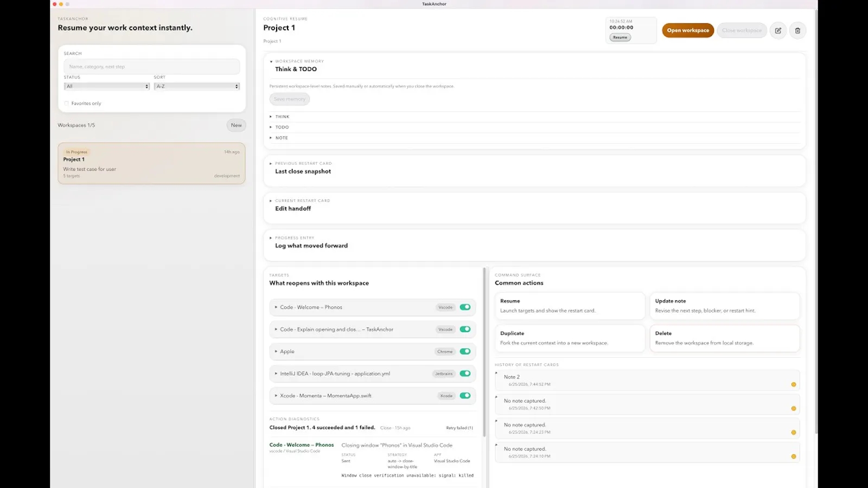This screenshot has height=488, width=868.
Task: Click the 'Closed Project 1. 4 succeeded' summary
Action: 322,427
